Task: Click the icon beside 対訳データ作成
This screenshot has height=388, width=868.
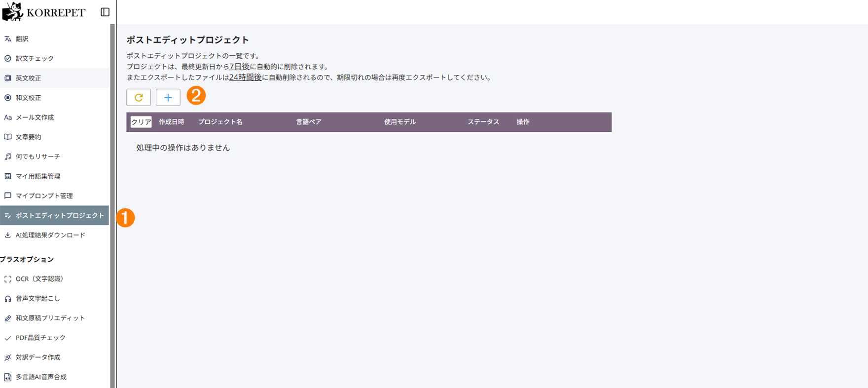Action: pos(8,357)
